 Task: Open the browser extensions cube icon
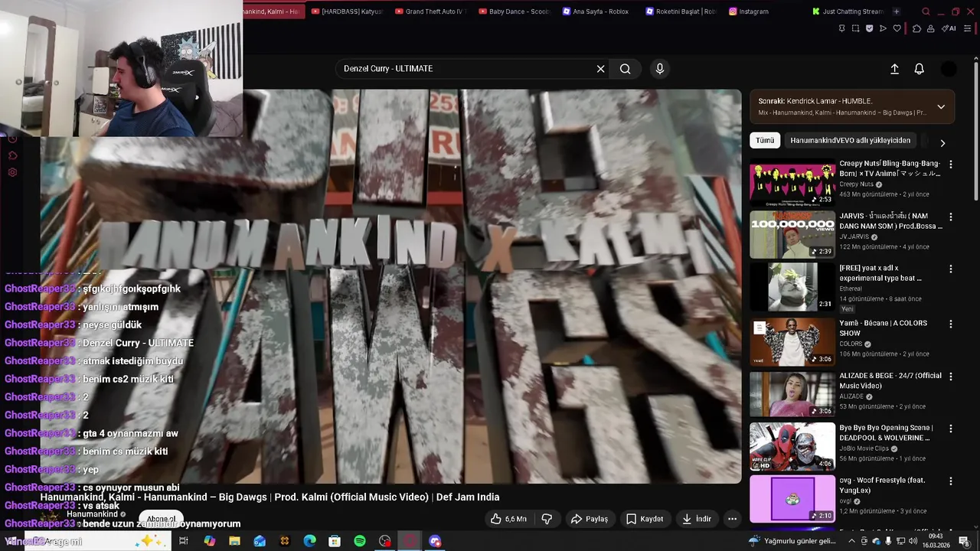[x=916, y=28]
